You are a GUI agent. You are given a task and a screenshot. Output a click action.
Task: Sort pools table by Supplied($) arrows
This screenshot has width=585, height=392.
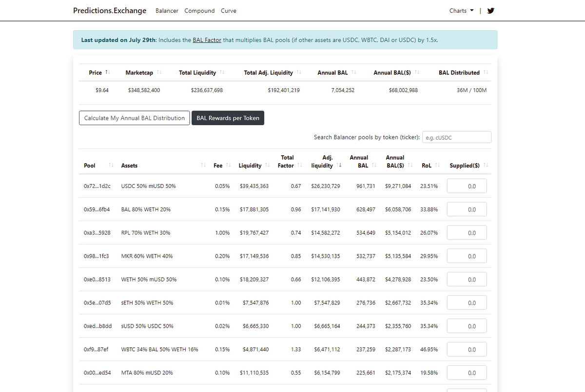pos(486,166)
